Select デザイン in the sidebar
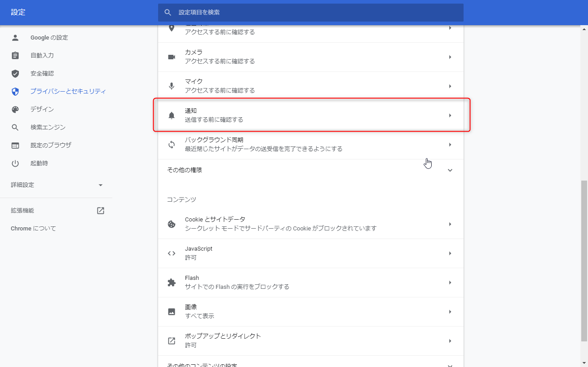This screenshot has height=367, width=588. pyautogui.click(x=42, y=110)
